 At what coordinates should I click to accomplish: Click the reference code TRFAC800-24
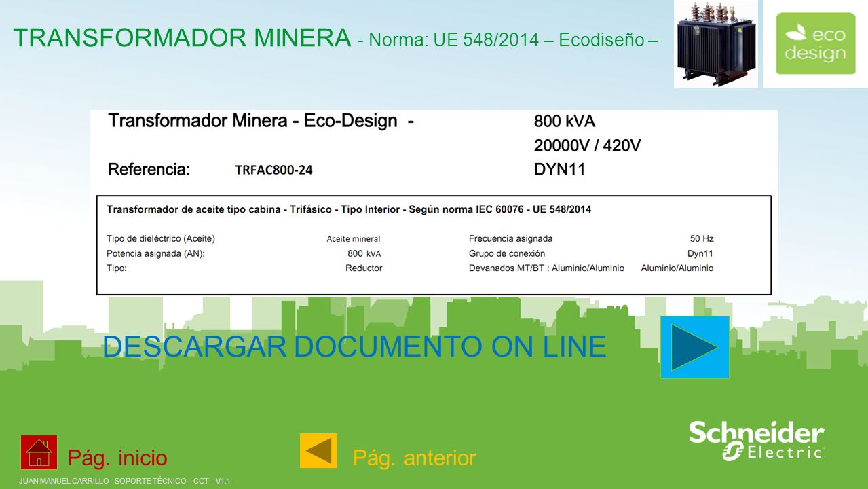click(x=274, y=170)
